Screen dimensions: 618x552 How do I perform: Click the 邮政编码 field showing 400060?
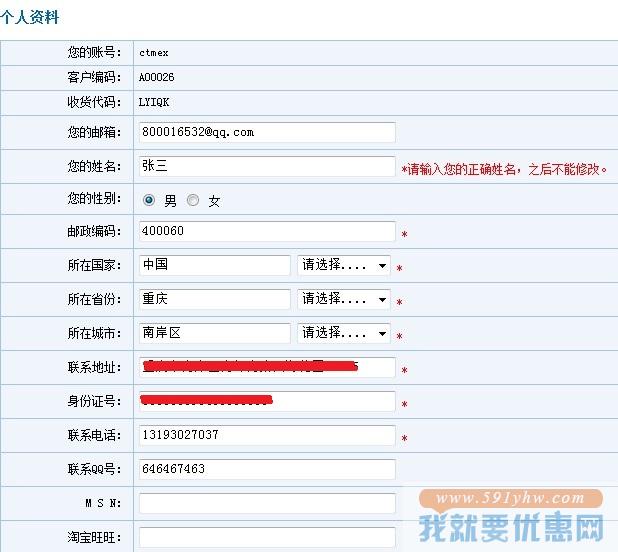(267, 231)
